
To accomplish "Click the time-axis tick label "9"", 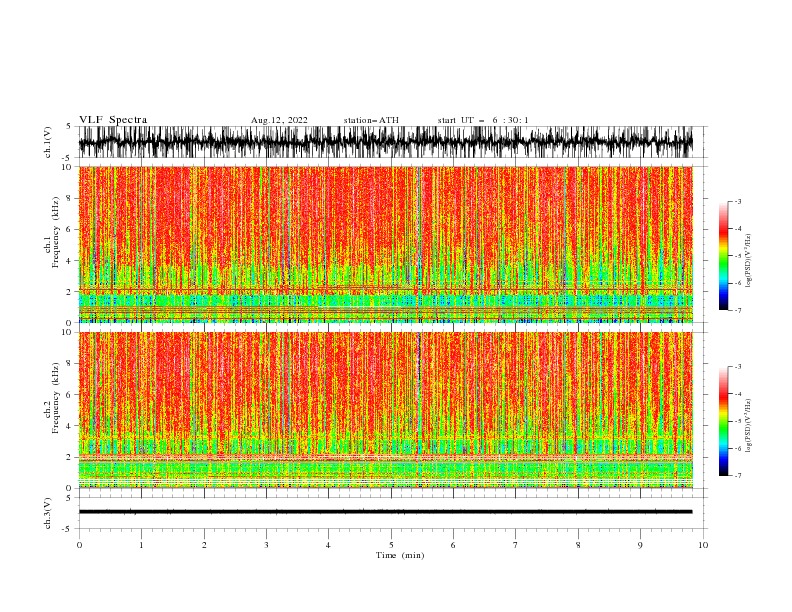I will coord(640,545).
